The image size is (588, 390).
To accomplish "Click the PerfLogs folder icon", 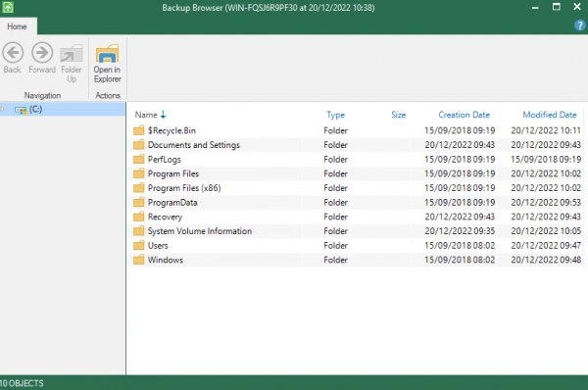I will click(139, 159).
